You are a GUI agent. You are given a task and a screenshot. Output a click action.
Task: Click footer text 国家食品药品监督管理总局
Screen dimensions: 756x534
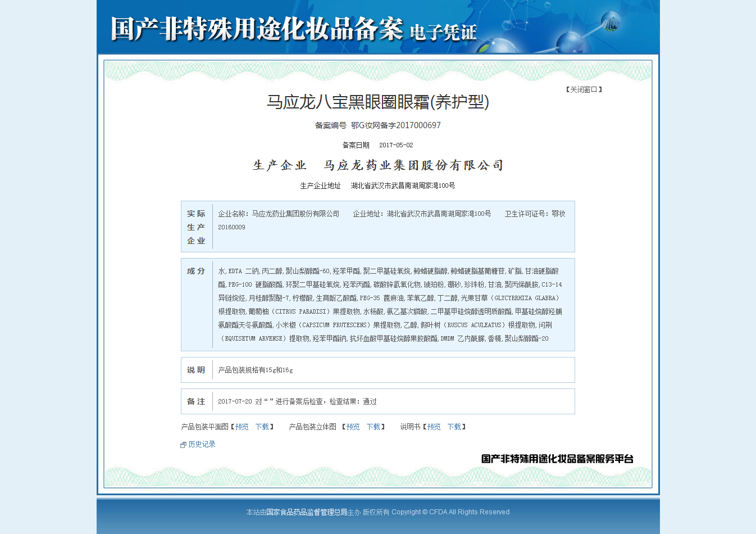point(307,512)
